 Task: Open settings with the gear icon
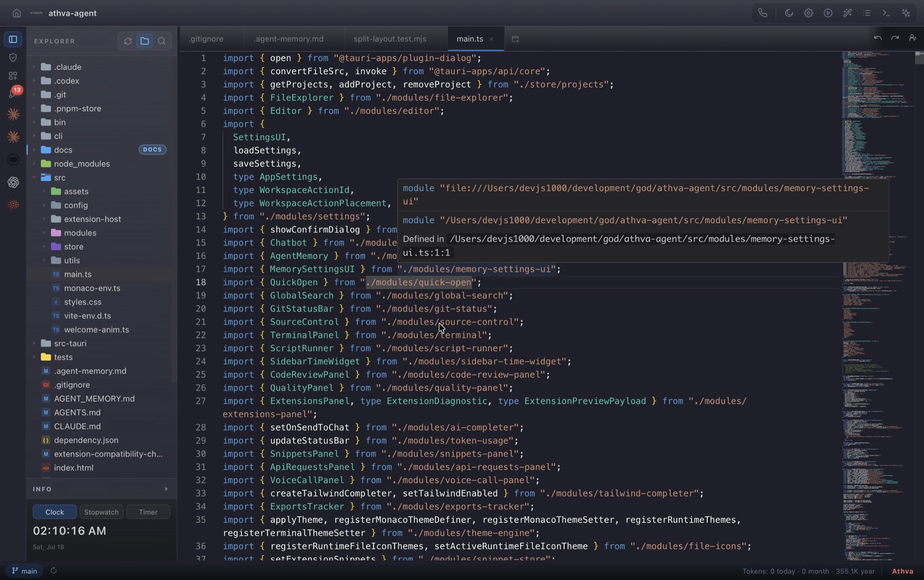point(808,13)
